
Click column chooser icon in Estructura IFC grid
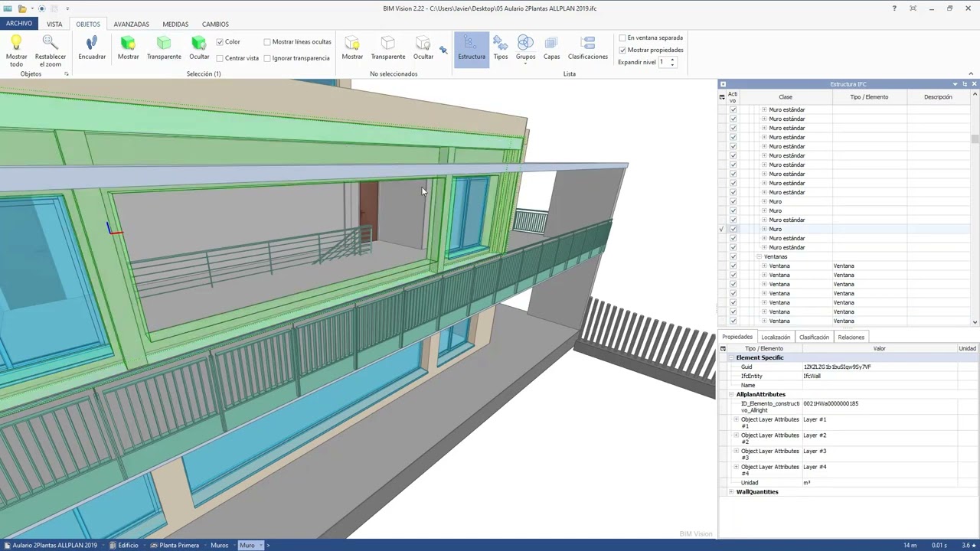(721, 97)
